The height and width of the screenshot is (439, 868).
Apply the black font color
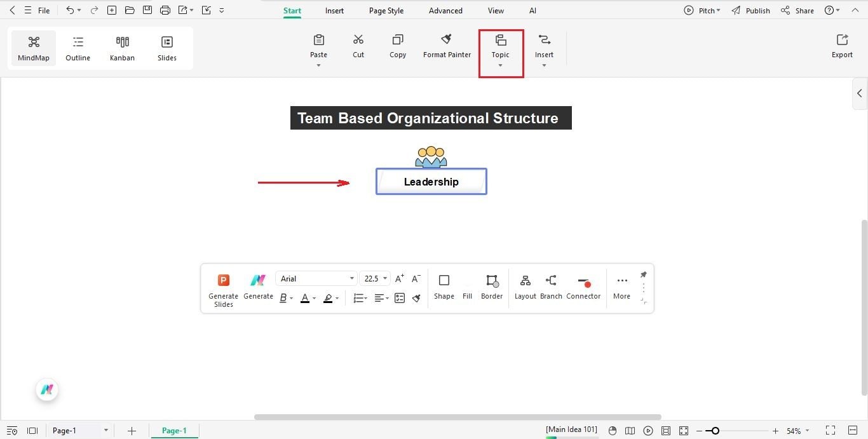(x=305, y=298)
